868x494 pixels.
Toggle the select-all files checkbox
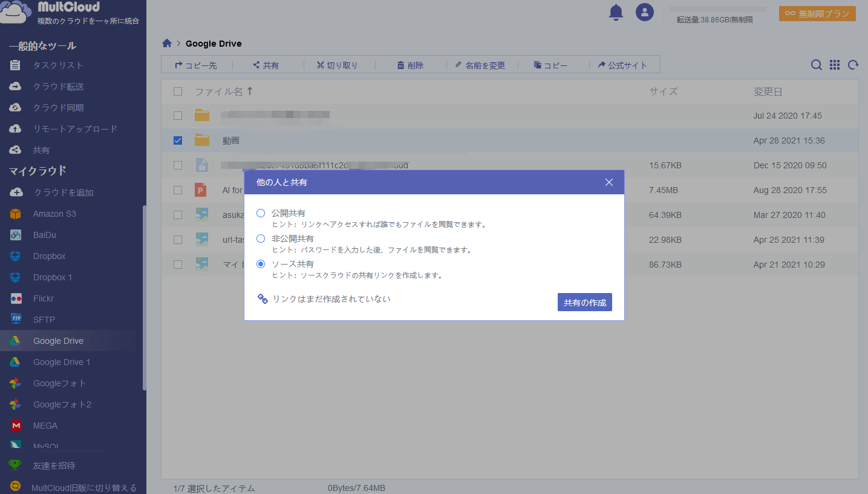(x=178, y=91)
